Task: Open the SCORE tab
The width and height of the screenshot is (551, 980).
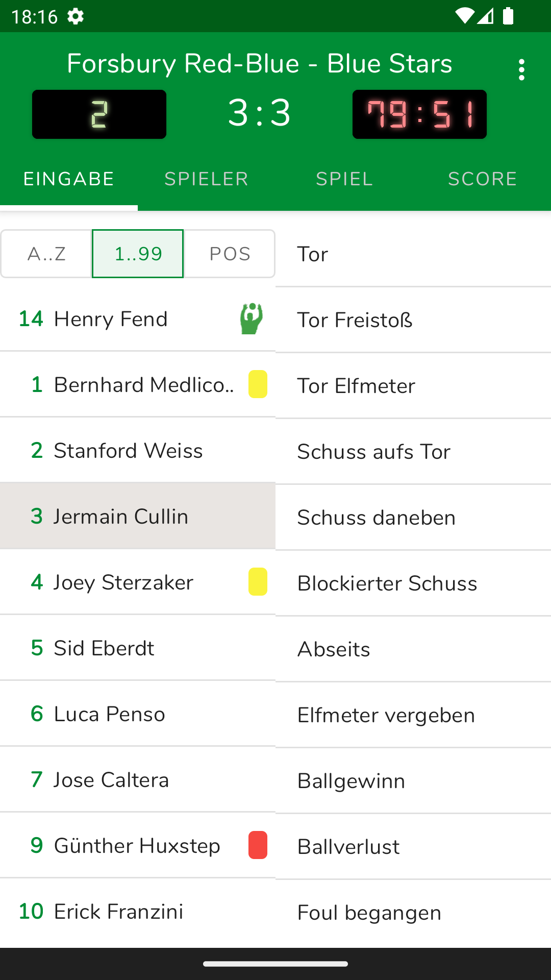Action: pos(482,179)
